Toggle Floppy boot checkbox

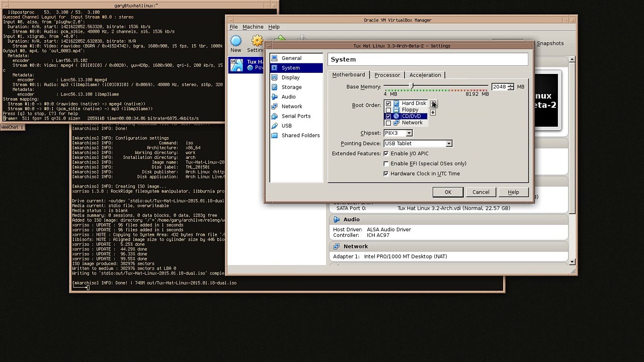[388, 110]
